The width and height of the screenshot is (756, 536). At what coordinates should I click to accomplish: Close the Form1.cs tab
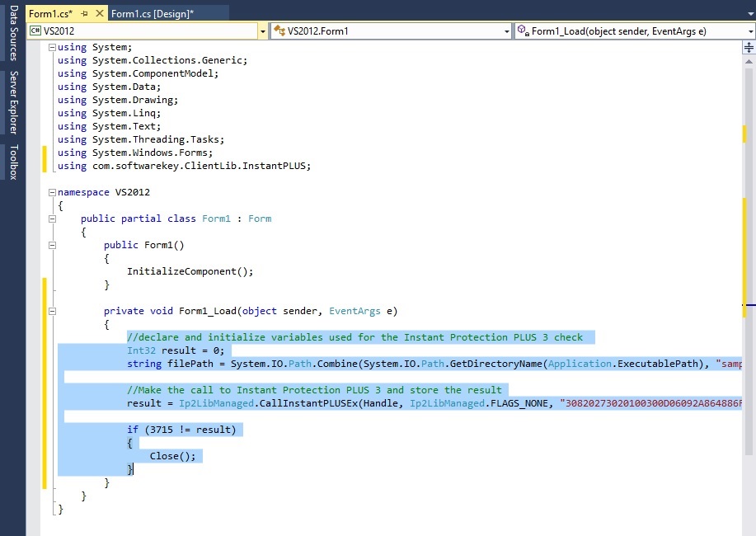[x=100, y=13]
